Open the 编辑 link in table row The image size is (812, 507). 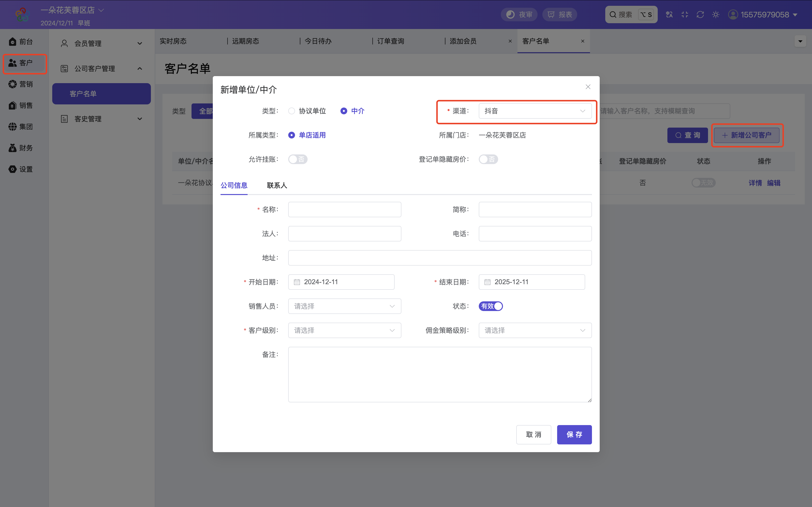coord(774,183)
